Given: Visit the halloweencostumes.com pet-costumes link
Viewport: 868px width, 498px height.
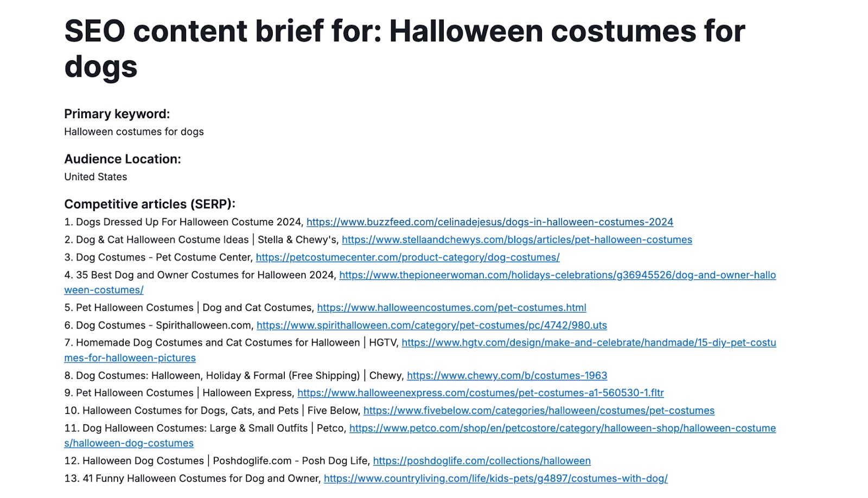Looking at the screenshot, I should [451, 308].
